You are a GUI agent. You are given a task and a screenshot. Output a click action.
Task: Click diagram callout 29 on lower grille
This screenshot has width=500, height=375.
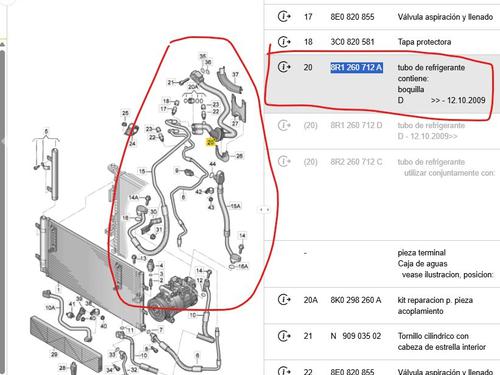click(54, 354)
